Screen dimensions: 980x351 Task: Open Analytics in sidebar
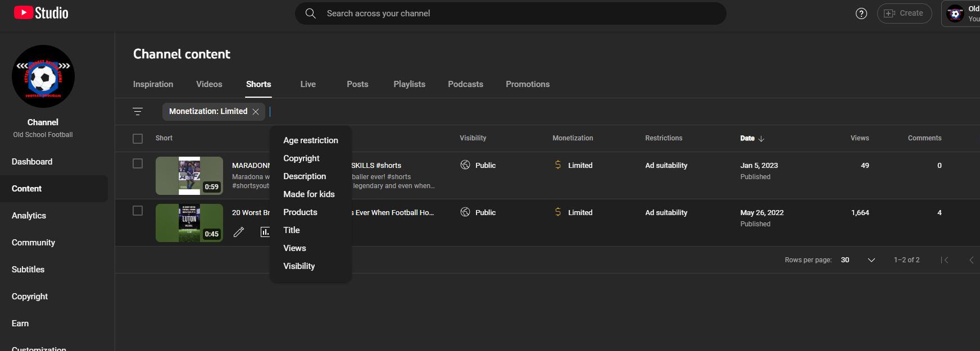pos(54,216)
